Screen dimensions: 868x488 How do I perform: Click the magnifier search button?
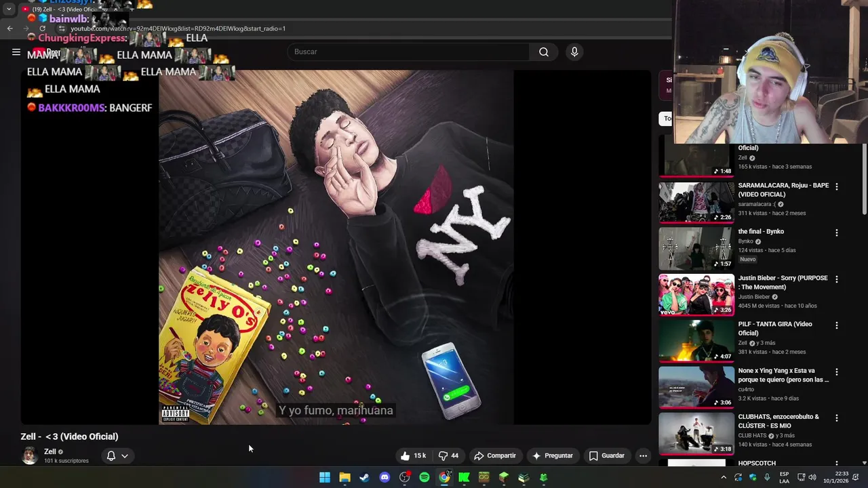point(544,52)
